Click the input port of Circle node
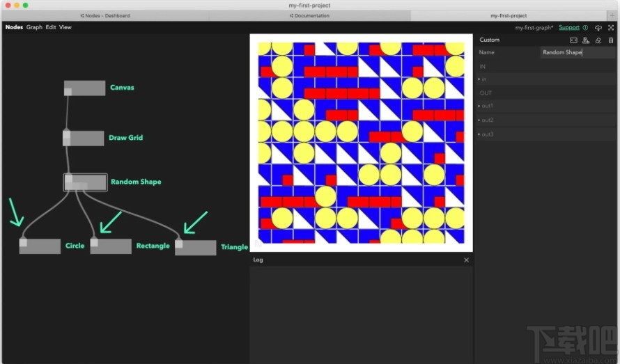 tap(23, 242)
